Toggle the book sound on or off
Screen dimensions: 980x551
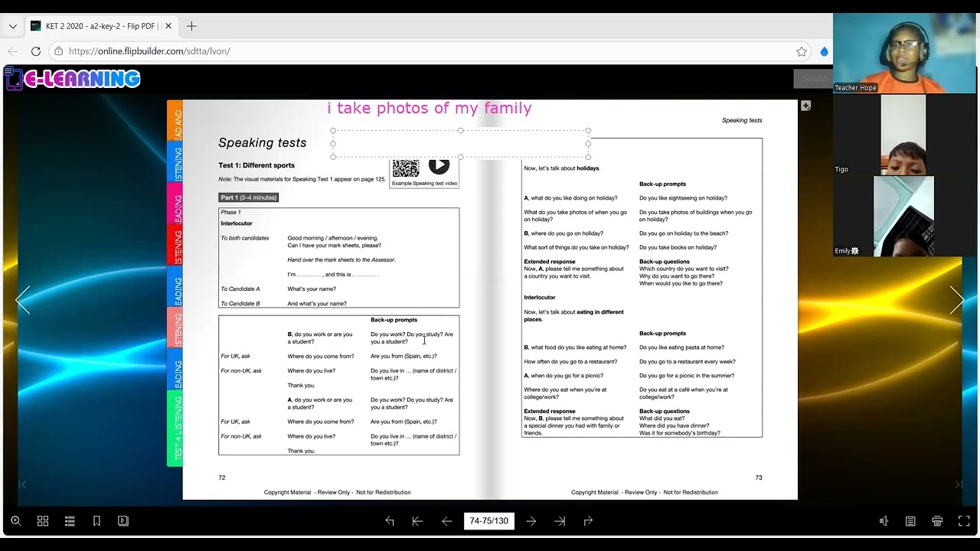tap(884, 521)
